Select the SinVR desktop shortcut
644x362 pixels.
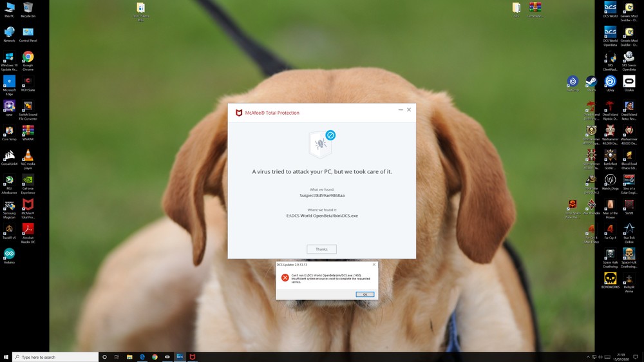629,207
